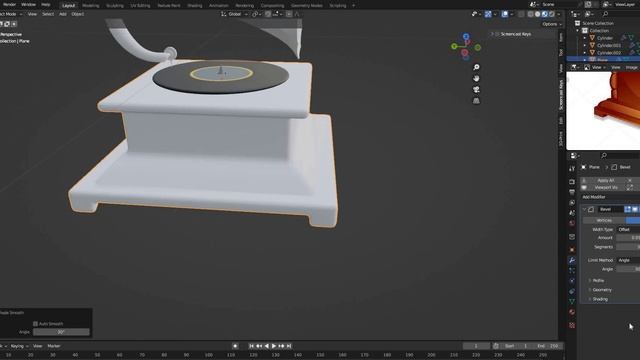Select the Vertices bevel affect button
Viewport: 640px width, 360px height.
point(604,220)
